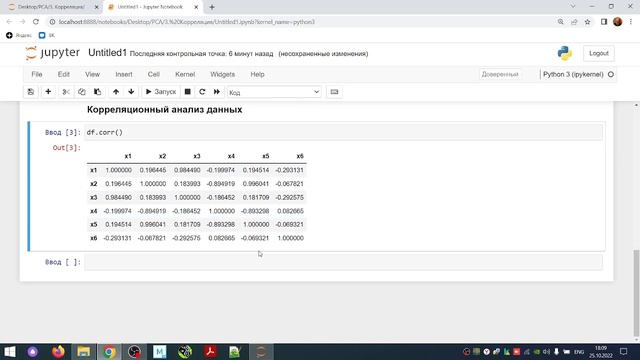Open Chrome three-dot menu
Image resolution: width=640 pixels, height=360 pixels.
(631, 22)
